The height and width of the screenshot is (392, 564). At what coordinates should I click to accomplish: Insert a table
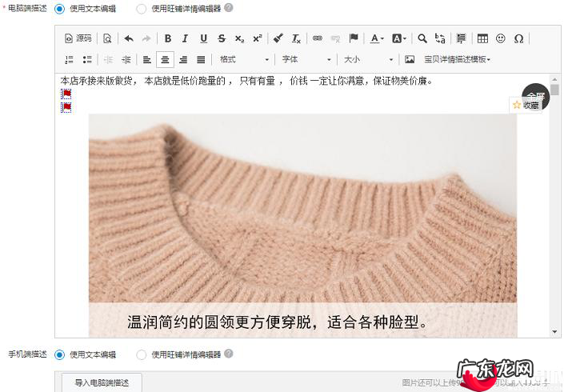click(x=482, y=38)
